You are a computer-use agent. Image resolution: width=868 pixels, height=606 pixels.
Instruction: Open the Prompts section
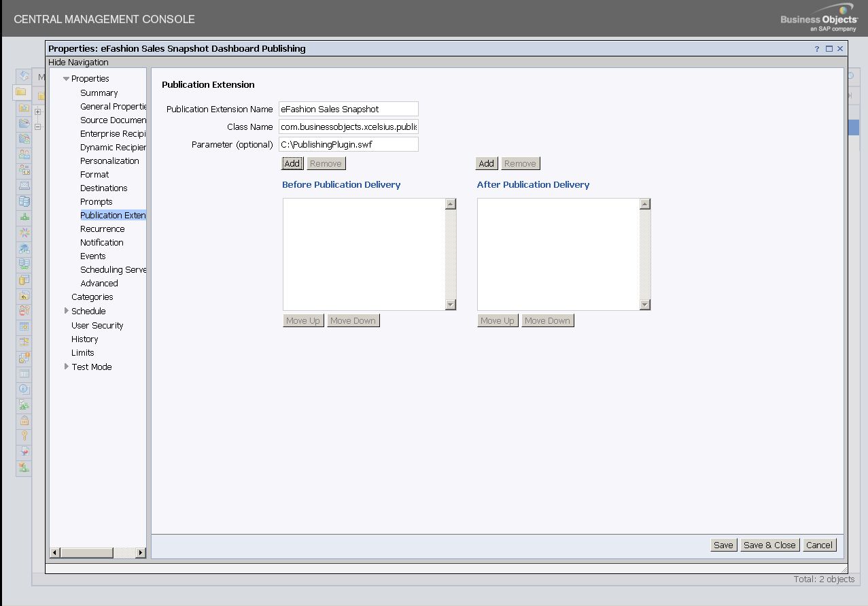pos(97,202)
